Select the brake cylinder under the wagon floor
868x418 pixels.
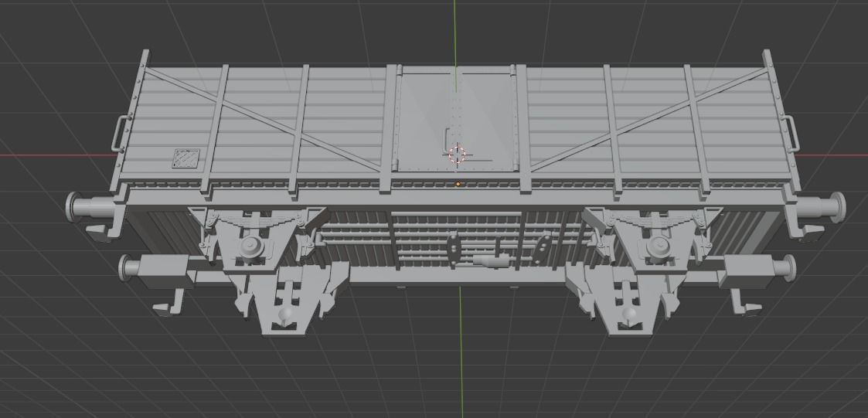coord(491,260)
